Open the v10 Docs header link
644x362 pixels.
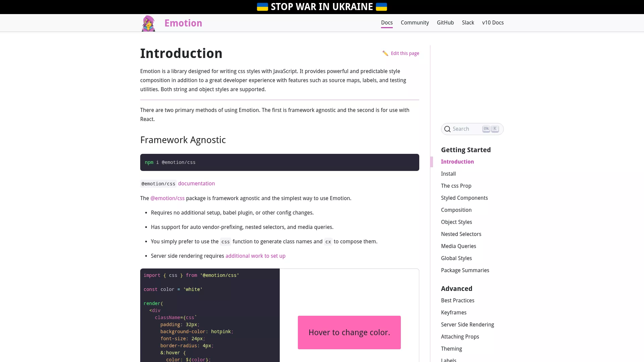coord(493,23)
